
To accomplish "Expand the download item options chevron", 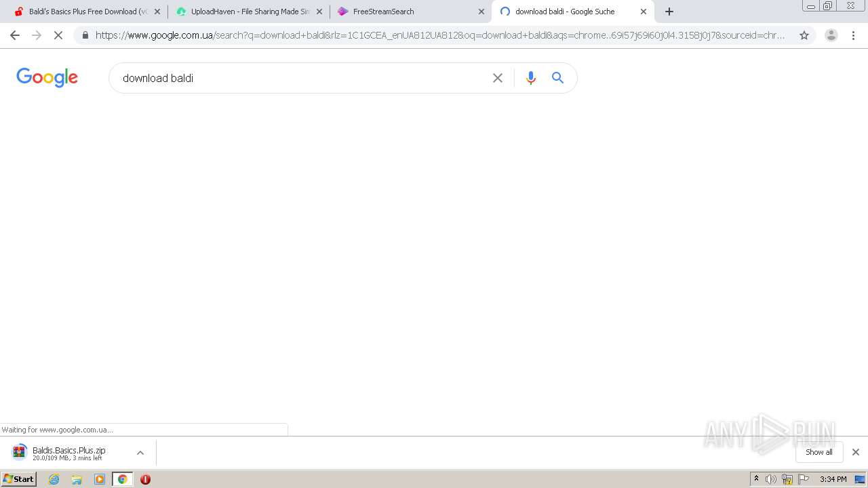I will click(x=140, y=453).
